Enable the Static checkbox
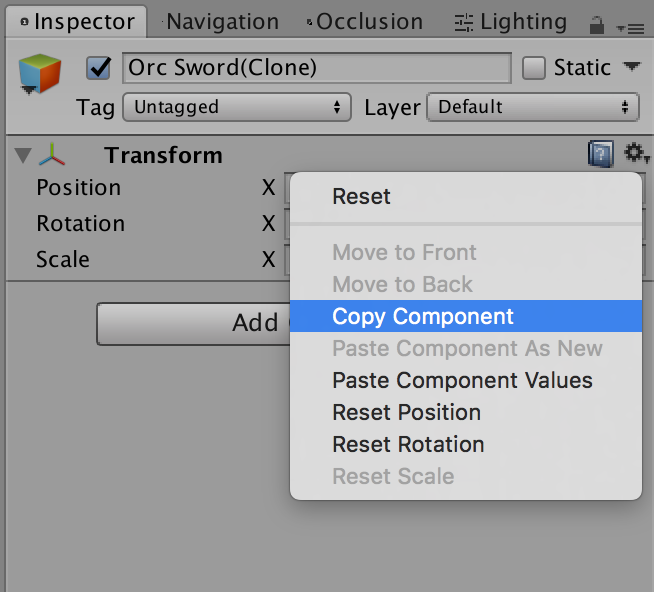The width and height of the screenshot is (654, 592). tap(534, 68)
